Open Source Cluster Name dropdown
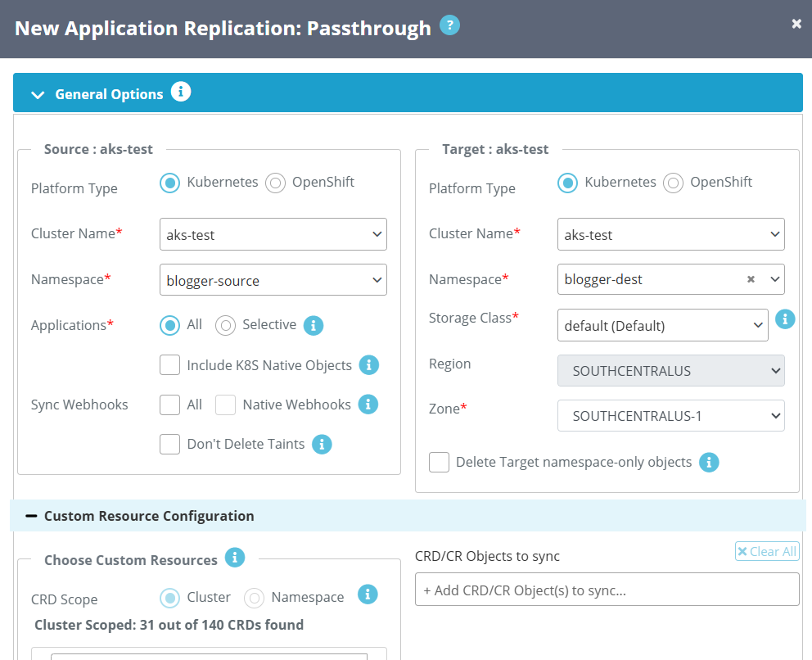The height and width of the screenshot is (660, 812). (x=273, y=234)
